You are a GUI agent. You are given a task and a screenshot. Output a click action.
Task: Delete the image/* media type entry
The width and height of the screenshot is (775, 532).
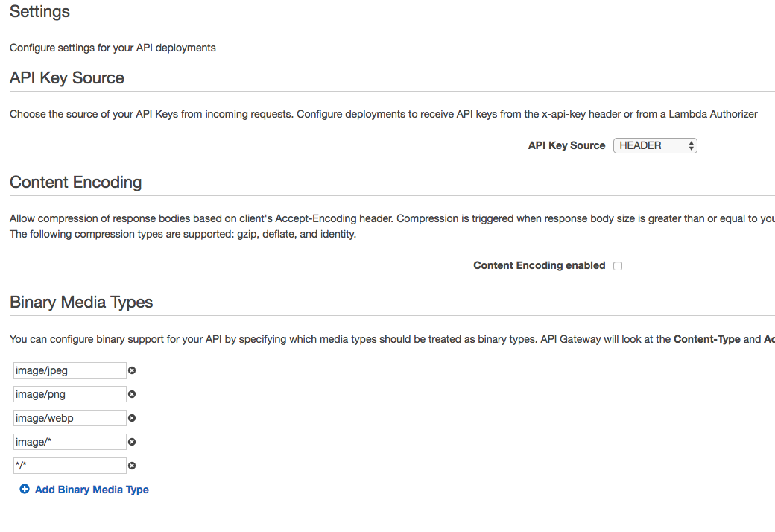tap(132, 442)
